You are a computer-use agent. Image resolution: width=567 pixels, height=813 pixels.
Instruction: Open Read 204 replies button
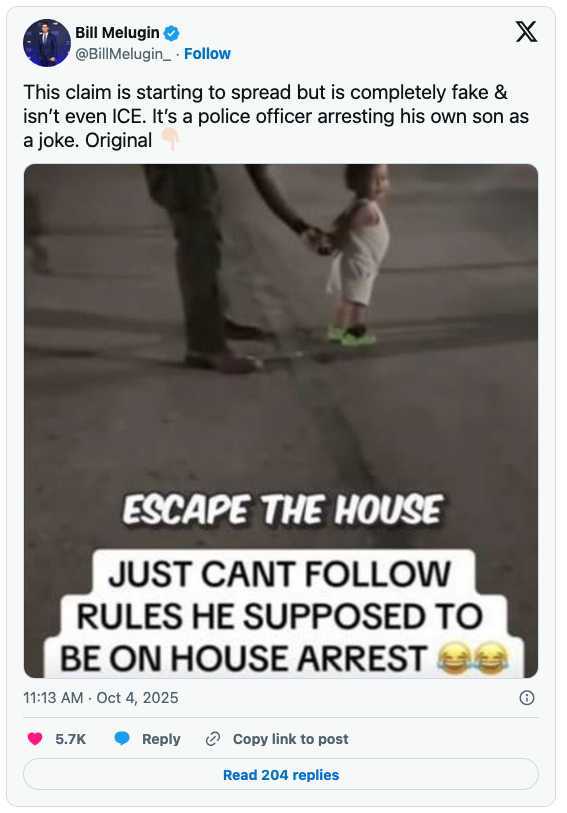click(281, 775)
